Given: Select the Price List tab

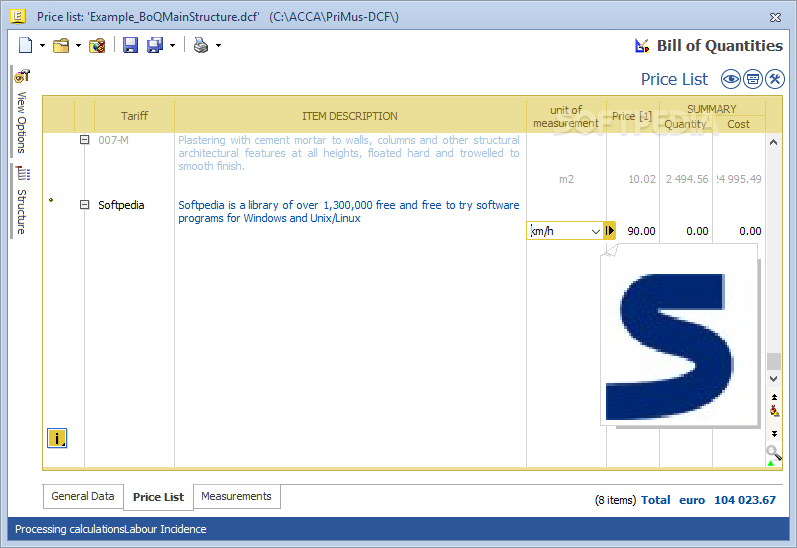Looking at the screenshot, I should click(x=158, y=497).
